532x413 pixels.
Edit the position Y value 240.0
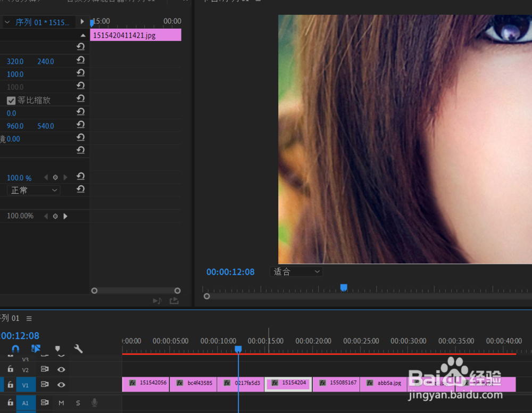coord(45,61)
